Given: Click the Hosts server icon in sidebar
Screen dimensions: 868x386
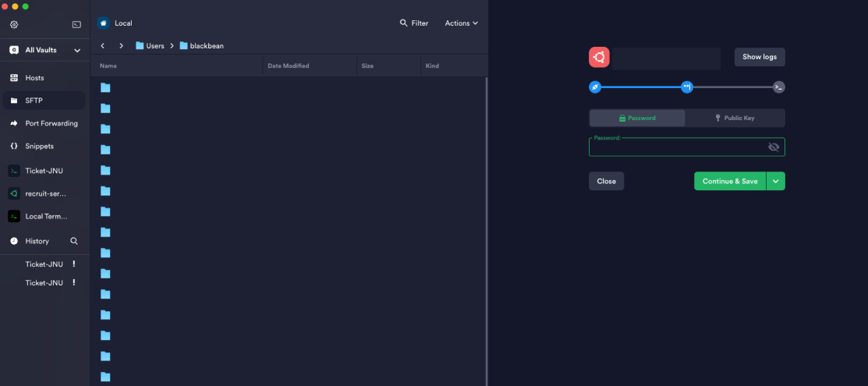Looking at the screenshot, I should click(14, 77).
